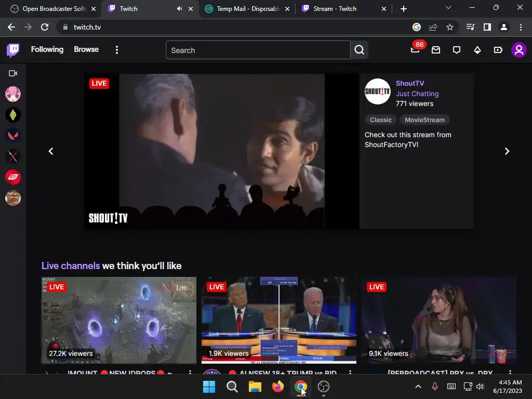Launch Firefox from the taskbar
This screenshot has width=532, height=399.
278,387
